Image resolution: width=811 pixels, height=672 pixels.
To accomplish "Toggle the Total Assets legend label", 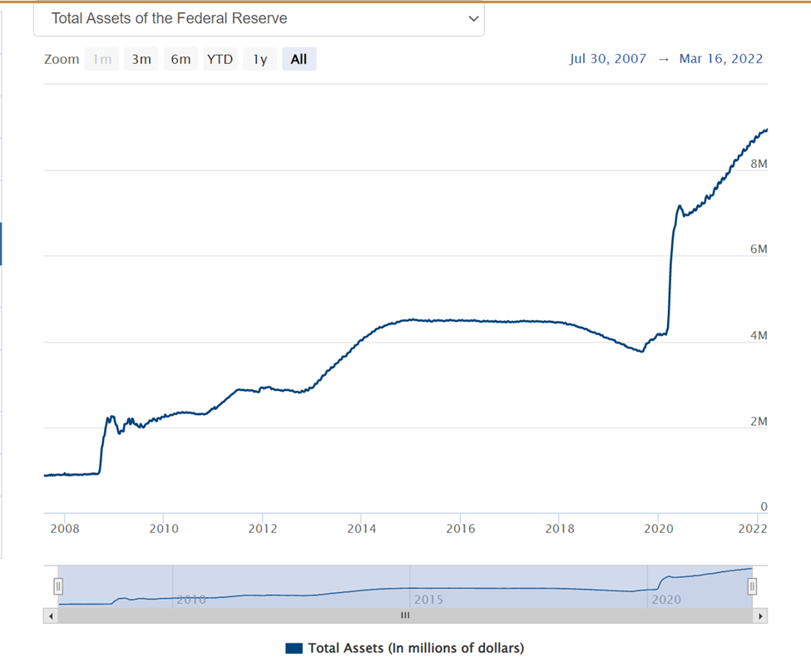I will (416, 648).
